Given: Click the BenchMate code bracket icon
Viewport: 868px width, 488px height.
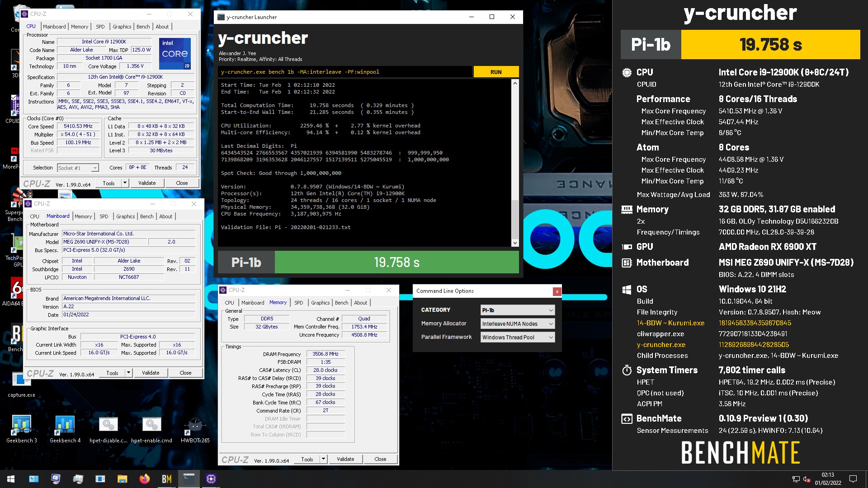Looking at the screenshot, I should [x=627, y=418].
